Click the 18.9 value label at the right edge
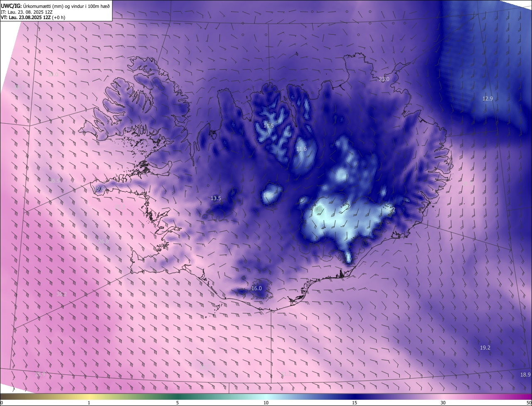Screen dimensions: 532x406 coord(525,374)
